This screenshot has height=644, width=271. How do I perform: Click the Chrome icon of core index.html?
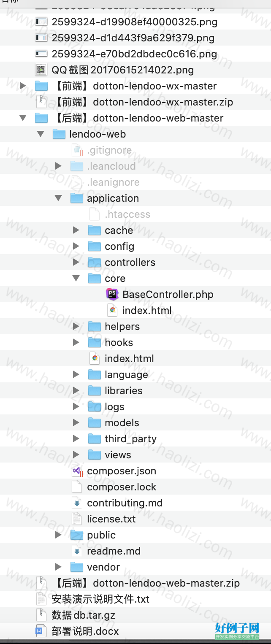point(112,310)
